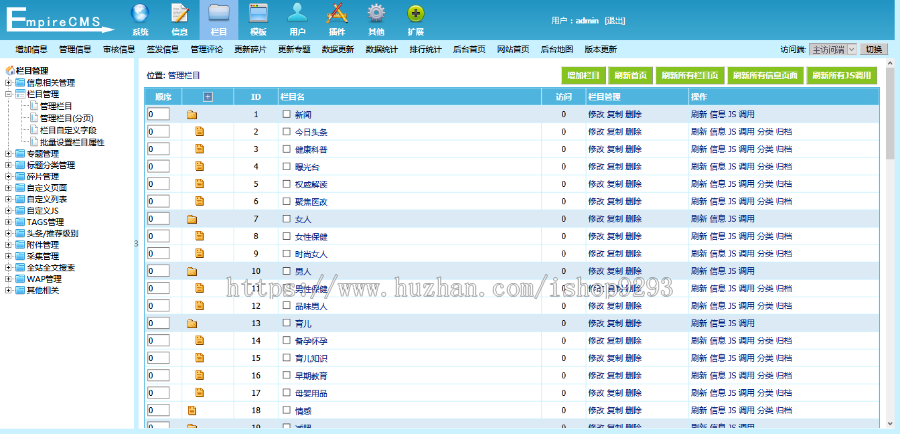900x434 pixels.
Task: Open the 系统 (System) globe icon
Action: tap(140, 14)
